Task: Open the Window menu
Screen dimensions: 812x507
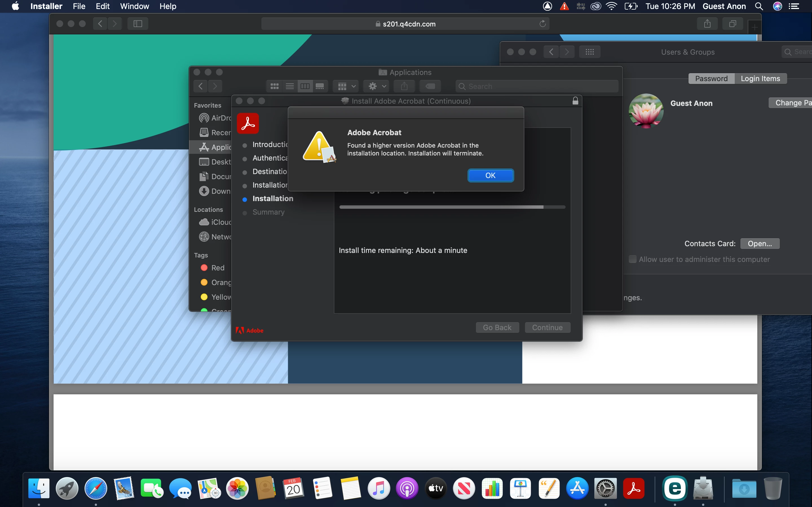Action: pyautogui.click(x=134, y=6)
